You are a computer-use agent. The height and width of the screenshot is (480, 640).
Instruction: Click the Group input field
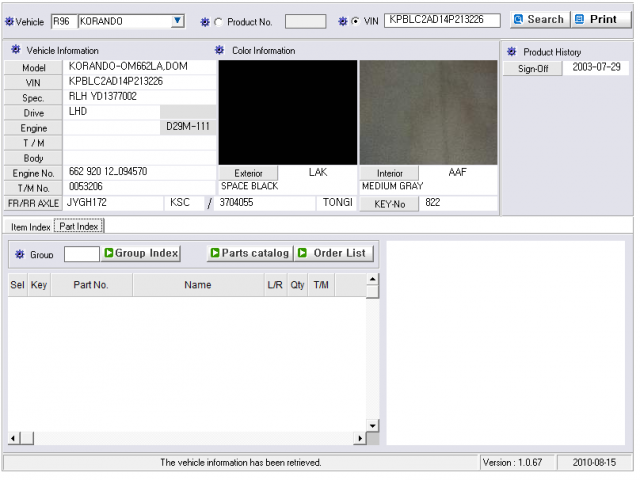pos(82,254)
